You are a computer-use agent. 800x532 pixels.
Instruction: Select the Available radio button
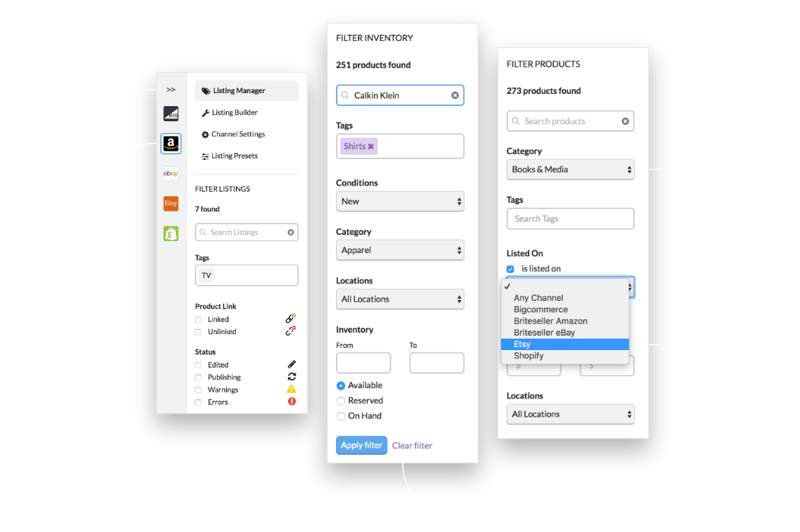[x=340, y=386]
